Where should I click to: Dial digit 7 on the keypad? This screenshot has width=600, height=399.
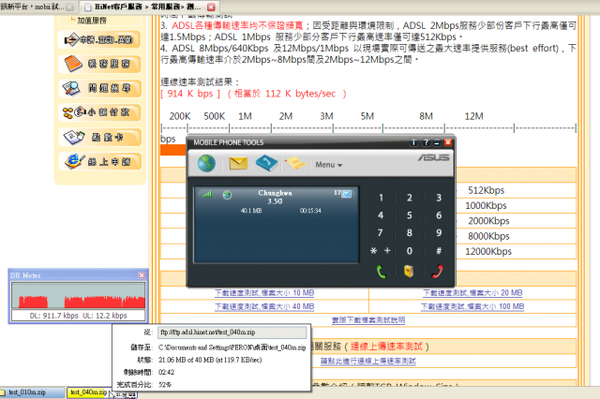coord(380,233)
